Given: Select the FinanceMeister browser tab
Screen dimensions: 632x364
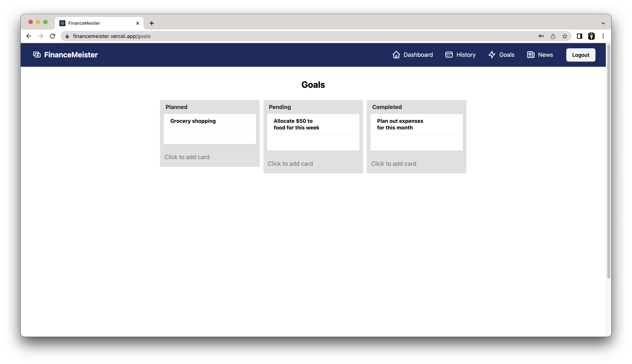Looking at the screenshot, I should (x=99, y=23).
